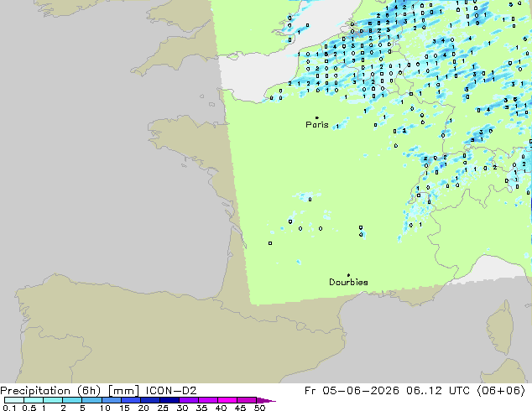Click the Paris city label
532x411 pixels.
(317, 124)
